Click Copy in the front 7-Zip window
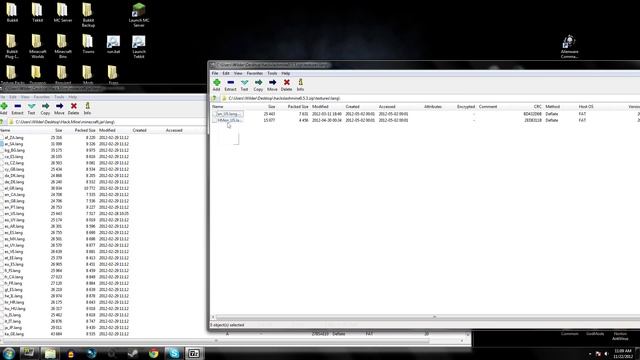Image resolution: width=640 pixels, height=360 pixels. point(258,85)
